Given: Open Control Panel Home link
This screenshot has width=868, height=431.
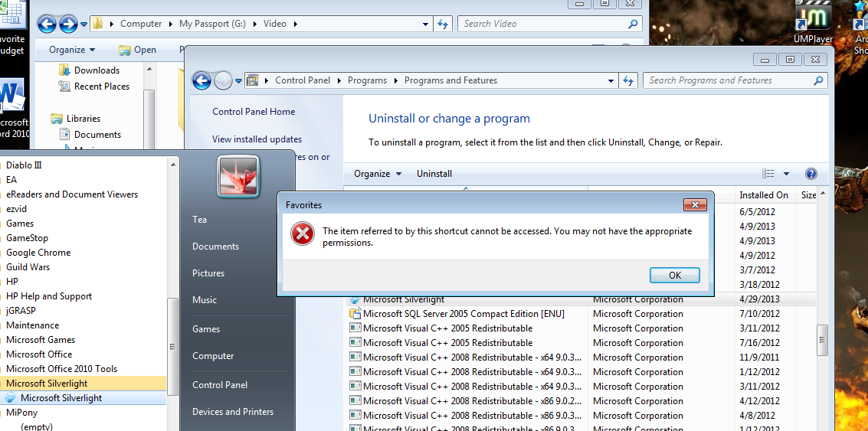Looking at the screenshot, I should pyautogui.click(x=254, y=111).
